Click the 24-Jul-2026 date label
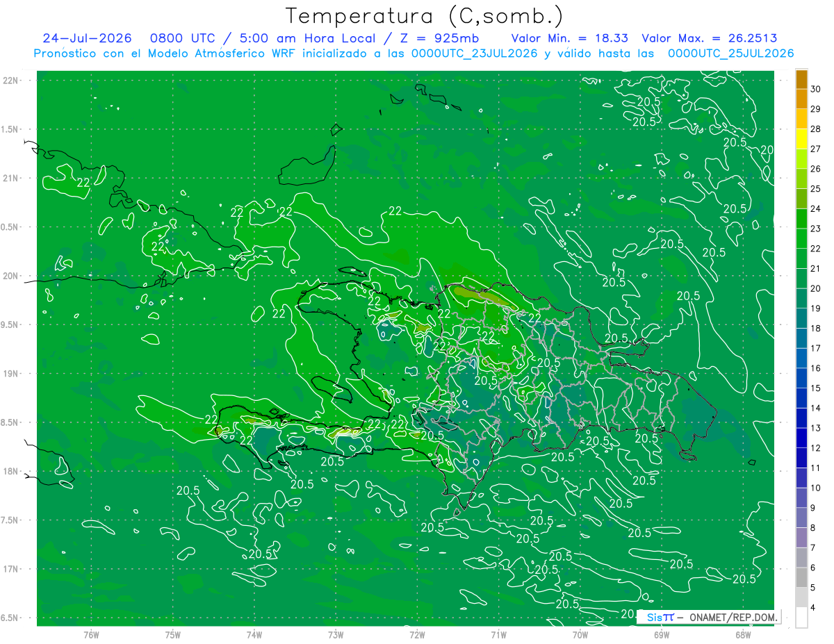 (88, 38)
